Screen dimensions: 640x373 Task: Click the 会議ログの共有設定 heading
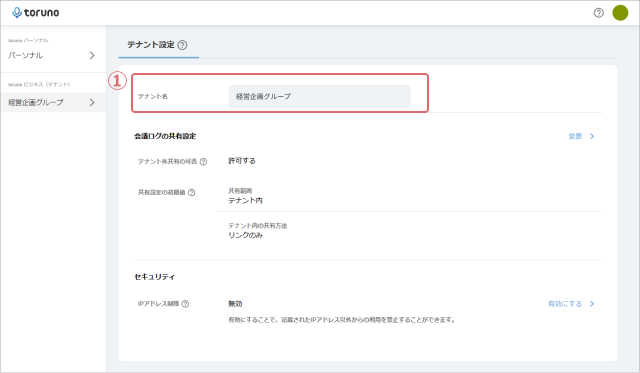coord(165,136)
